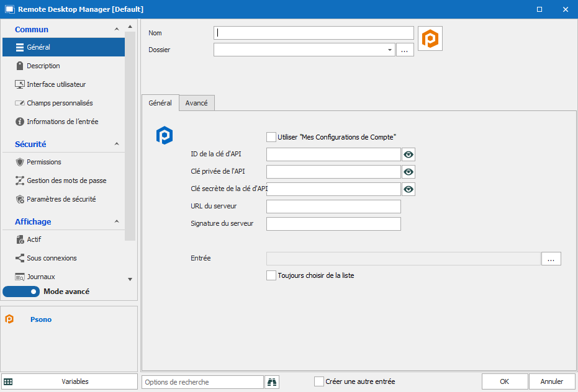Switch to the Avancé tab
The image size is (578, 392).
(196, 103)
